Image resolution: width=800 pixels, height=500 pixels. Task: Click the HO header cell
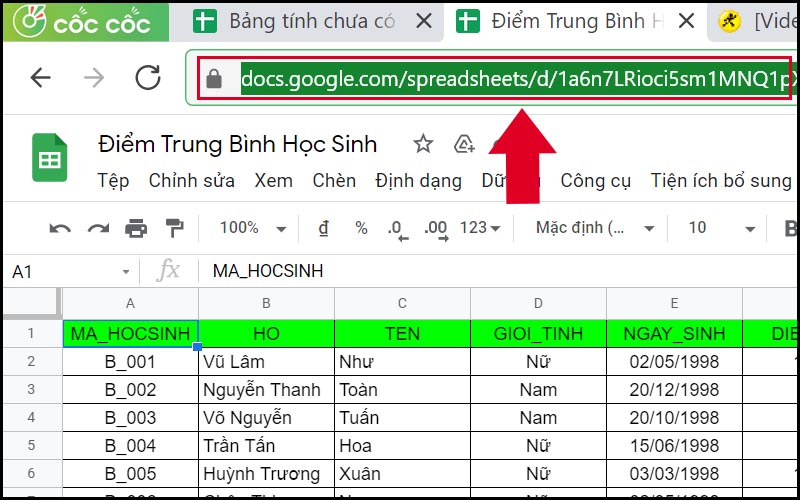point(266,334)
